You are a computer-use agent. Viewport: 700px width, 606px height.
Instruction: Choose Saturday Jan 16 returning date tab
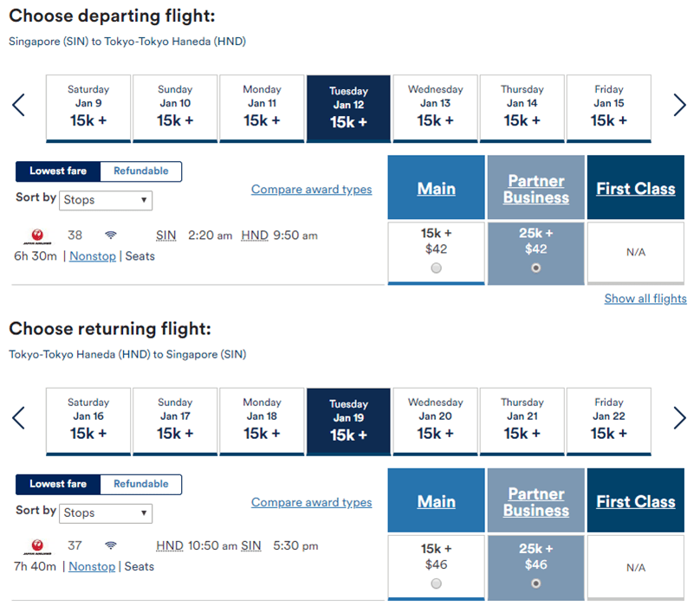point(88,421)
